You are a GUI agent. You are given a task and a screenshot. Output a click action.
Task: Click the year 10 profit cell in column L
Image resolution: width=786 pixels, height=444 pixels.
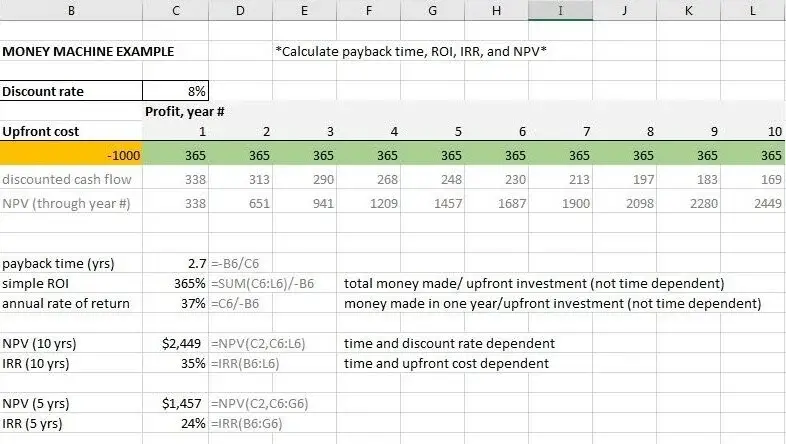(753, 155)
